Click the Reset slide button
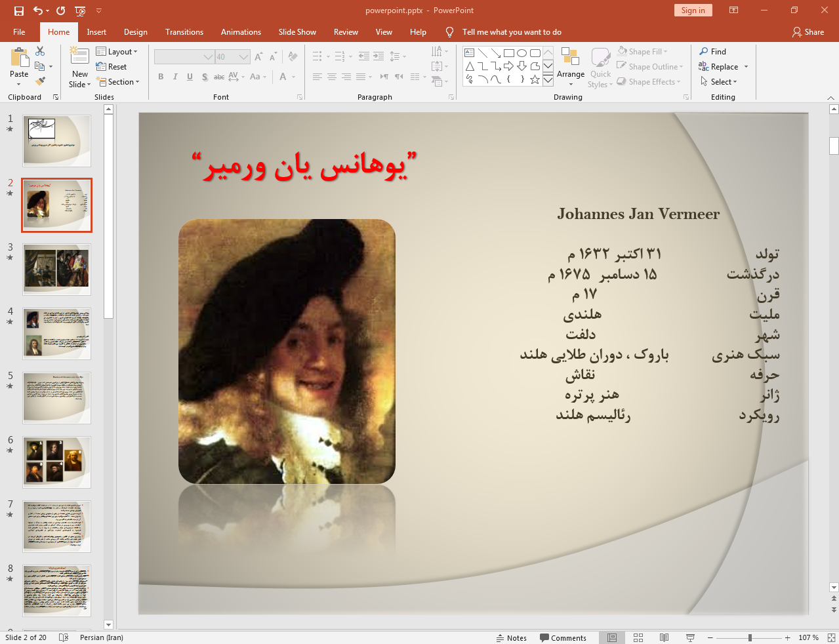The height and width of the screenshot is (644, 839). tap(112, 66)
